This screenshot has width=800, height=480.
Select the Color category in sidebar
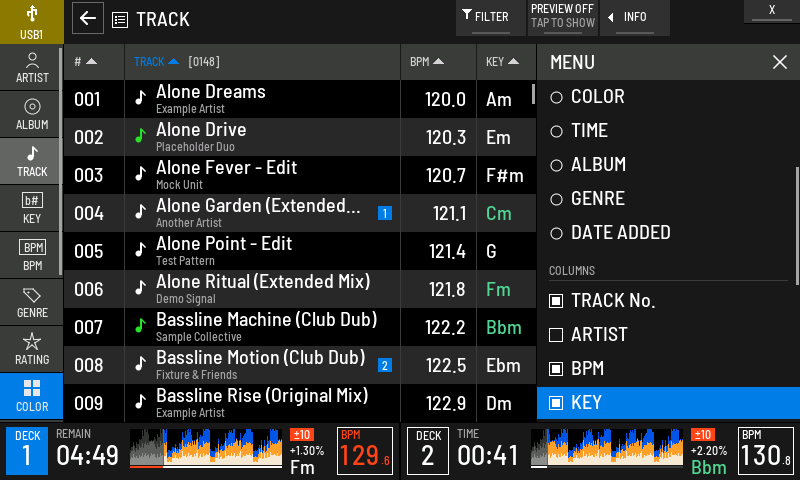pos(32,396)
